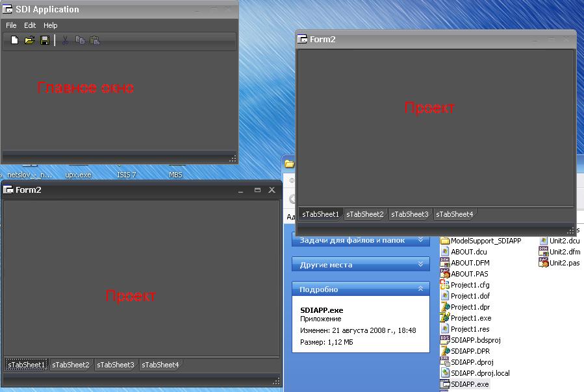584x392 pixels.
Task: Select the ABOUT.PAS file icon
Action: [445, 274]
